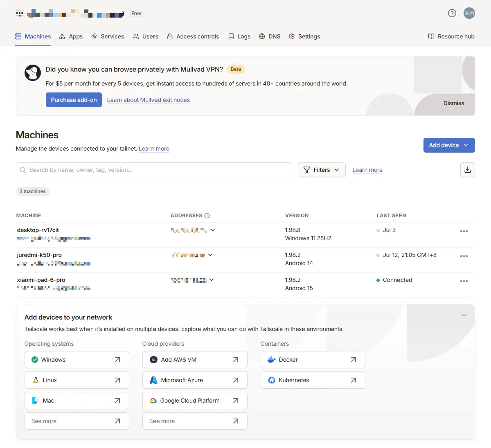Expand addresses for desktop-rv17cit
Screen dimensions: 491x448
click(213, 230)
